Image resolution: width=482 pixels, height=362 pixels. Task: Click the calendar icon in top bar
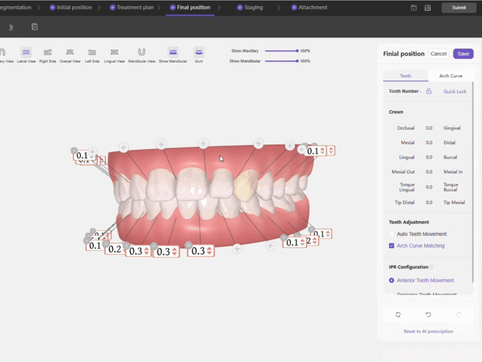coord(414,8)
